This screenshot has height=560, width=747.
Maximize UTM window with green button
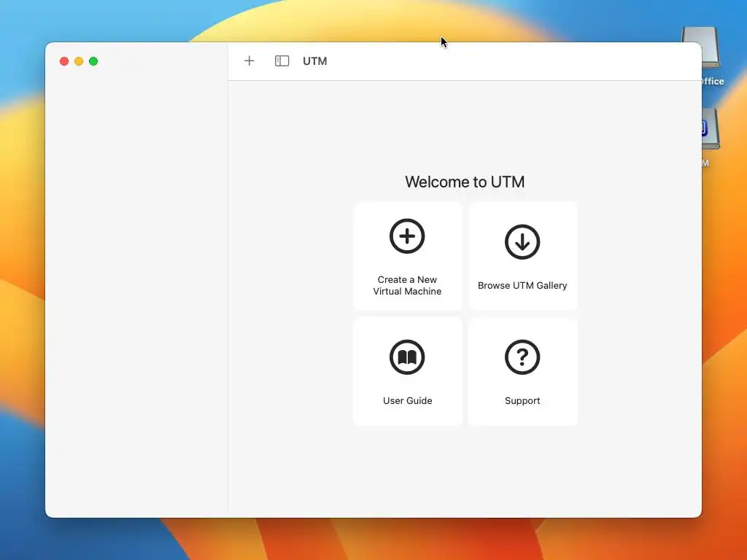[93, 61]
